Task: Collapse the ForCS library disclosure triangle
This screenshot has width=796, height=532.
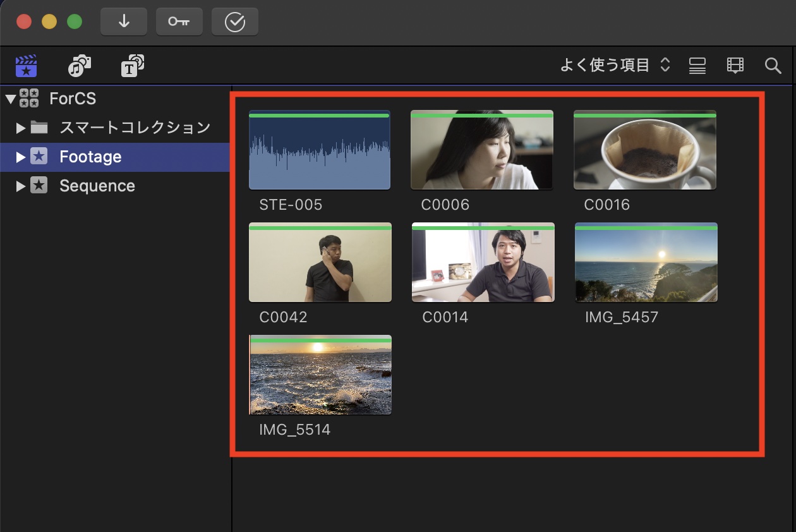Action: tap(9, 99)
